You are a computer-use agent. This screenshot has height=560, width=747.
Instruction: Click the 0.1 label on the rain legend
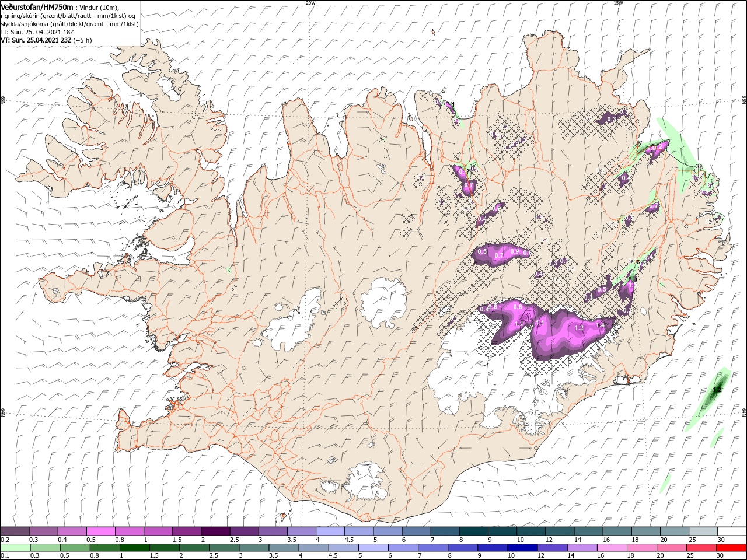click(x=5, y=555)
